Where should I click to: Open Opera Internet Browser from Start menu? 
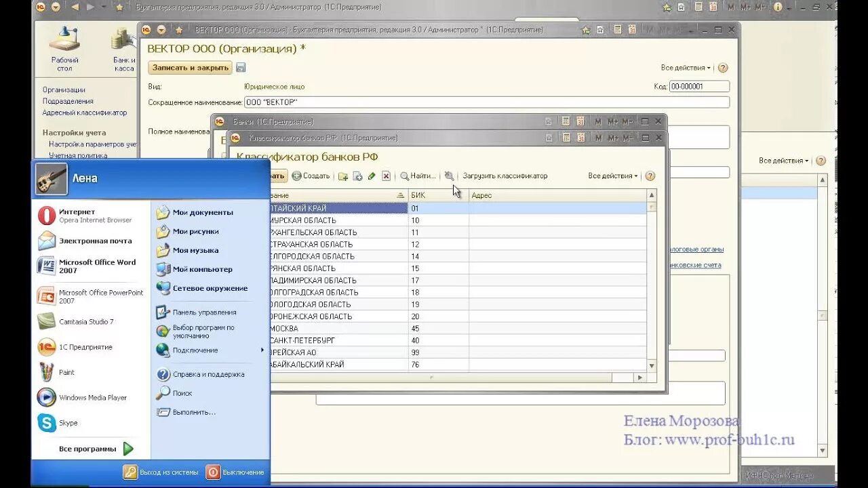click(x=85, y=216)
